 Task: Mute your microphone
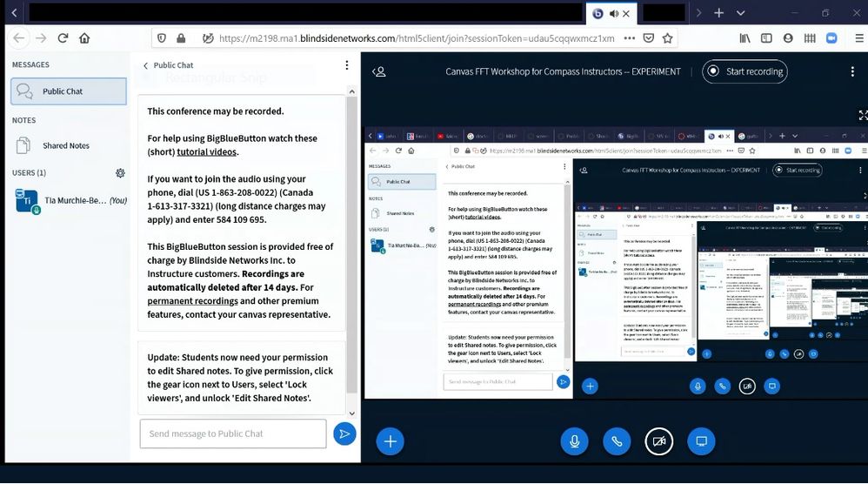[x=575, y=441]
